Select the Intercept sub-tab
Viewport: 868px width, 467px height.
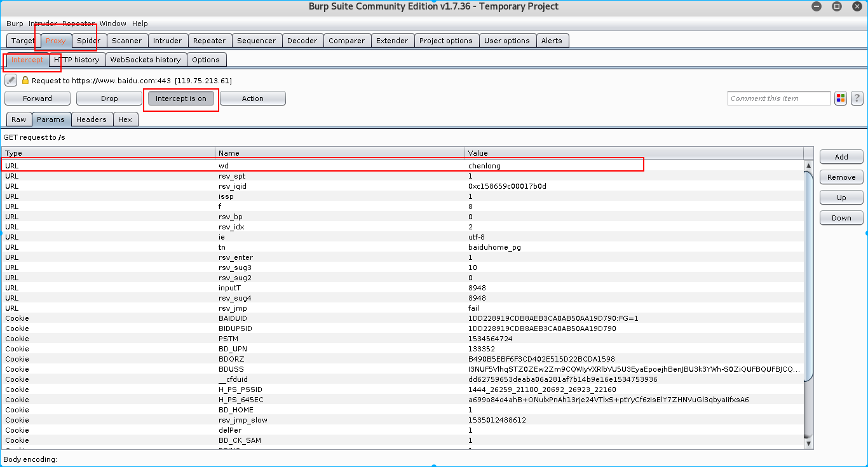[28, 60]
